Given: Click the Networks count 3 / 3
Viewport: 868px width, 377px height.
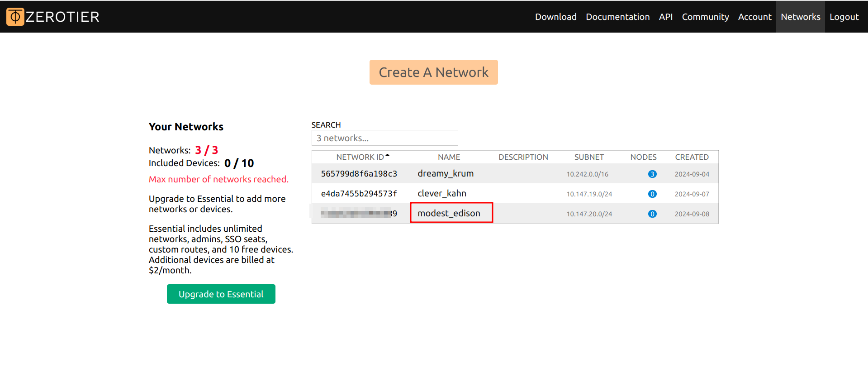Looking at the screenshot, I should tap(206, 150).
